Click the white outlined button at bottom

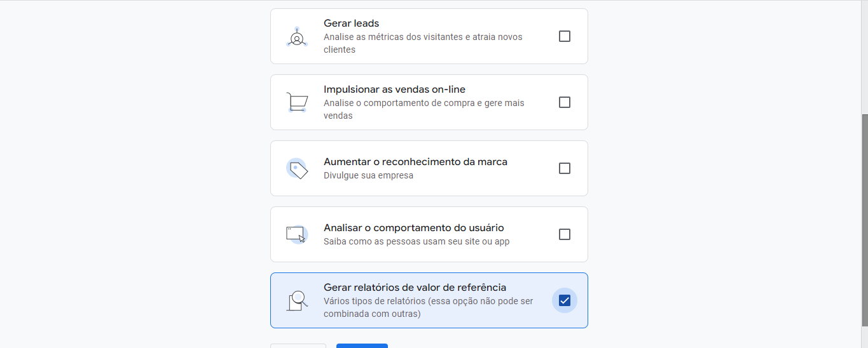click(x=298, y=345)
